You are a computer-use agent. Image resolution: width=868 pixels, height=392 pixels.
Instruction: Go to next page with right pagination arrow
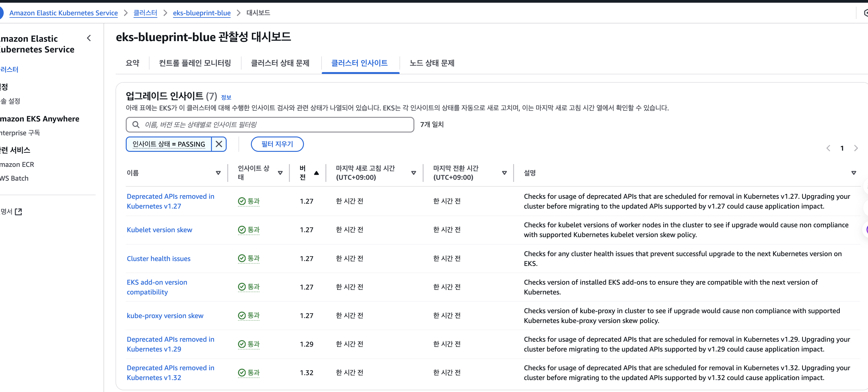coord(856,148)
